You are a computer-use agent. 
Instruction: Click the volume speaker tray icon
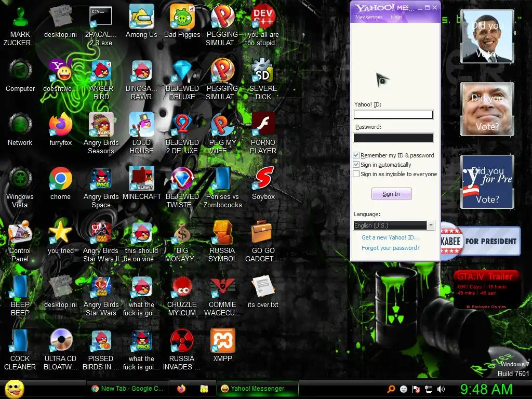pyautogui.click(x=441, y=389)
